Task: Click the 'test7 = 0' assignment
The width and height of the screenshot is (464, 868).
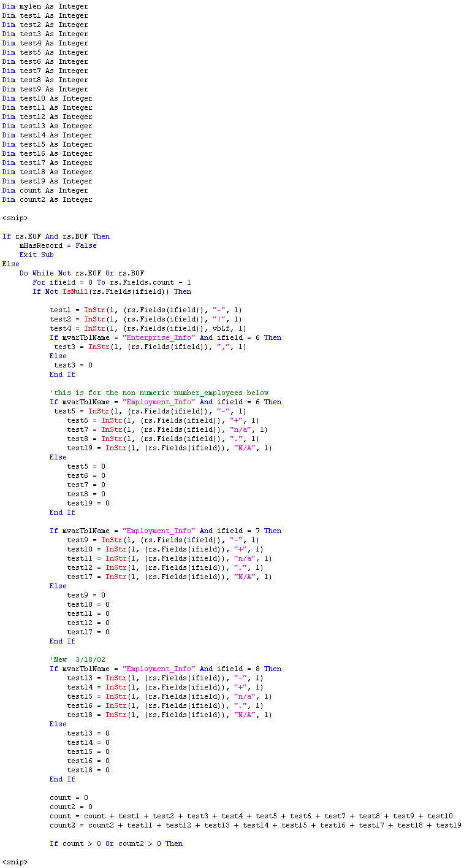Action: tap(86, 485)
